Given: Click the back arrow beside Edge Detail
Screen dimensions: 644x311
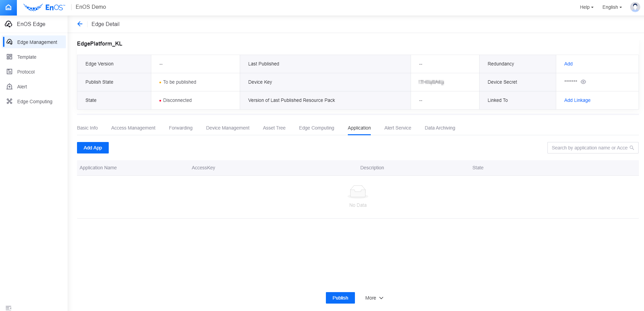Looking at the screenshot, I should point(80,24).
